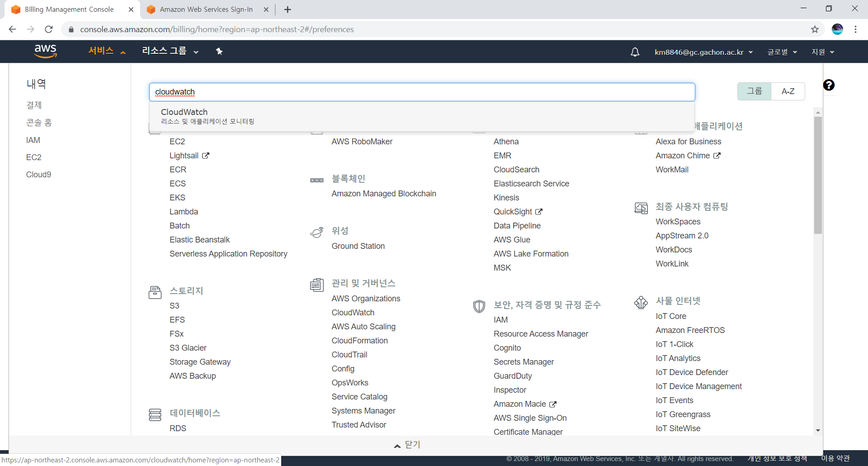This screenshot has height=466, width=868.
Task: Click the Database category icon
Action: (x=155, y=414)
